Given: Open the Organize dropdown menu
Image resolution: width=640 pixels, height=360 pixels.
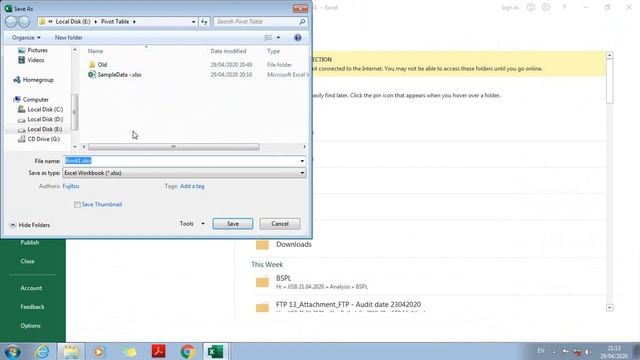Looking at the screenshot, I should 26,38.
